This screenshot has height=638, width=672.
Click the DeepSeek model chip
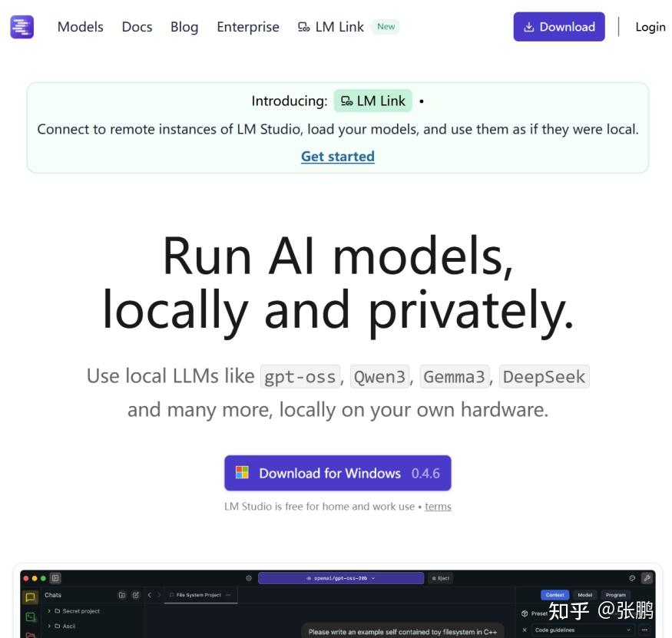pyautogui.click(x=545, y=377)
